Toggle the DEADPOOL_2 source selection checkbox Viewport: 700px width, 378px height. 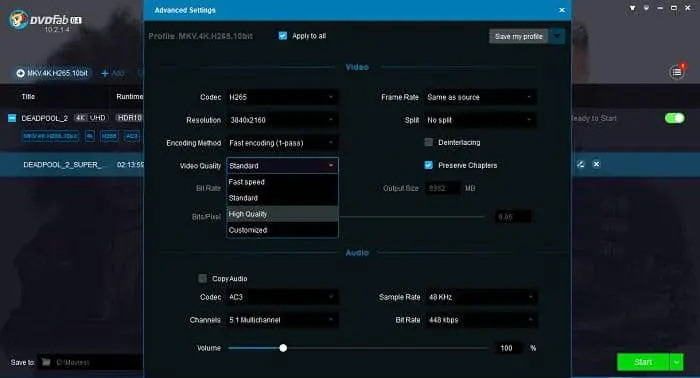coord(12,118)
